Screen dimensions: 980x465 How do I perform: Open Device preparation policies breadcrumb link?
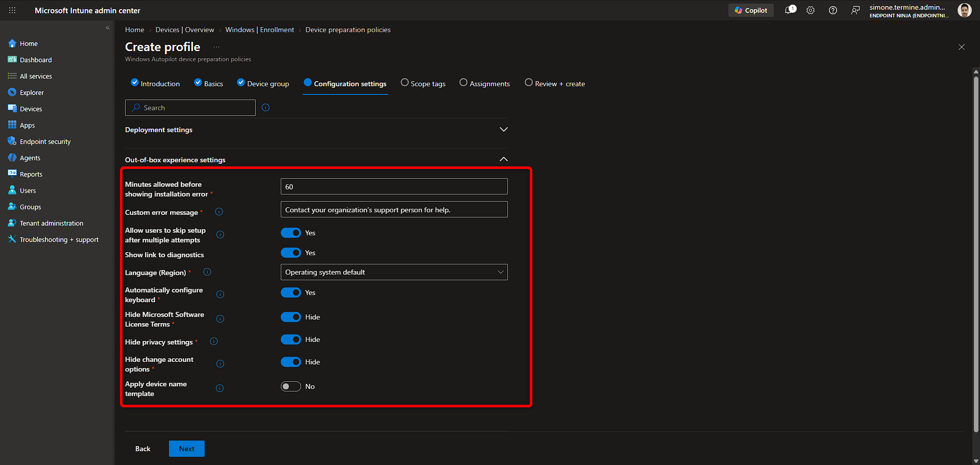pyautogui.click(x=348, y=30)
